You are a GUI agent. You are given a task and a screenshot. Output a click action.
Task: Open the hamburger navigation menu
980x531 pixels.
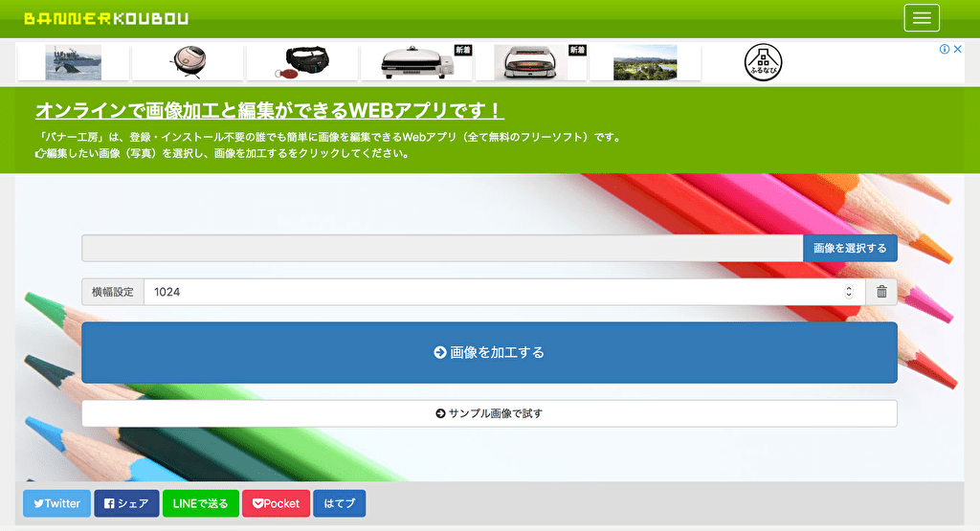[921, 18]
